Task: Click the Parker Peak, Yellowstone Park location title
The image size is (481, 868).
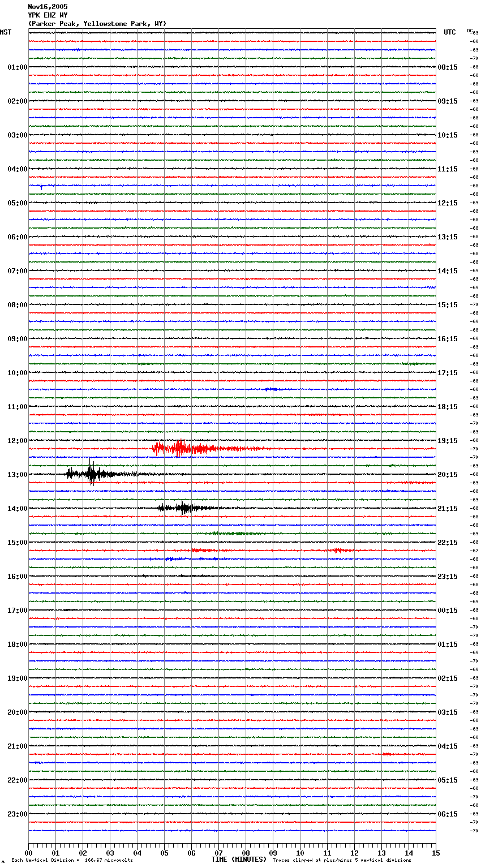Action: (97, 24)
